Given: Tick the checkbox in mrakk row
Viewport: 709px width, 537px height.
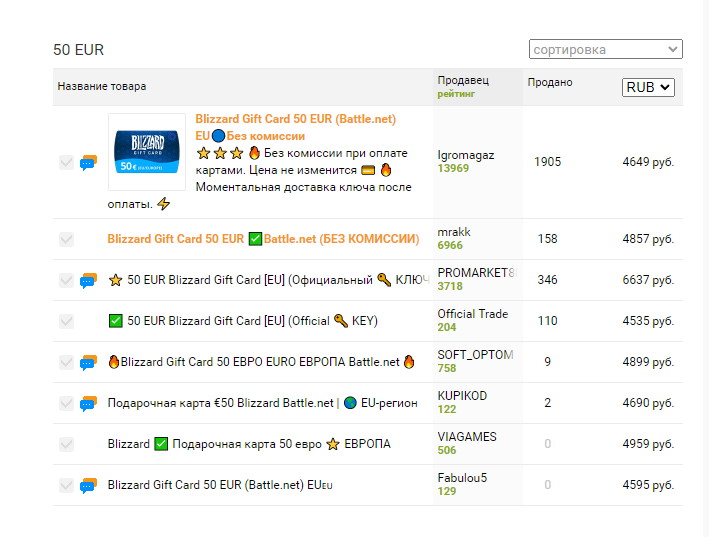Looking at the screenshot, I should click(x=66, y=239).
